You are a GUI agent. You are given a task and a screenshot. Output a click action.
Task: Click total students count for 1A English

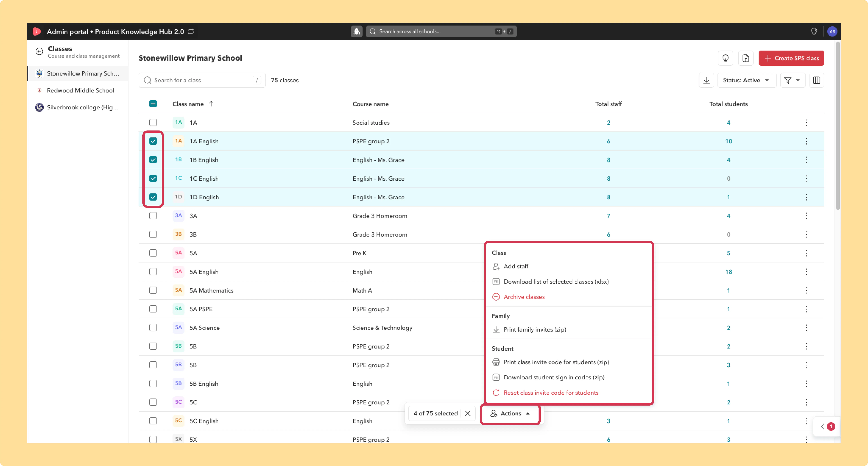(729, 141)
